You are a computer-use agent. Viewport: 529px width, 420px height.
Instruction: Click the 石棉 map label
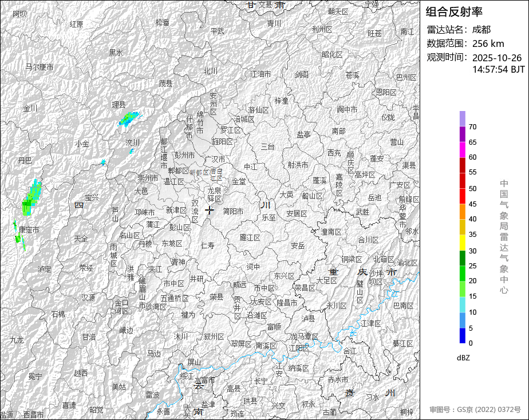pos(58,314)
